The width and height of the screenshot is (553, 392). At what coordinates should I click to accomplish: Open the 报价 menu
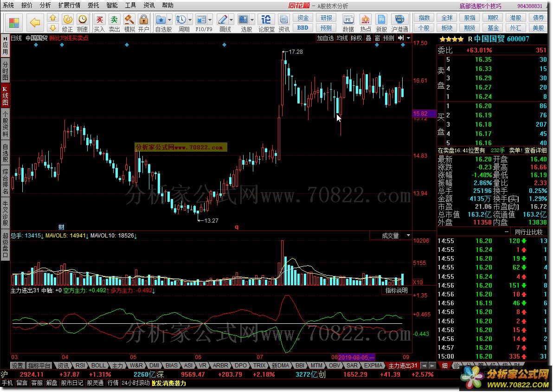click(26, 5)
